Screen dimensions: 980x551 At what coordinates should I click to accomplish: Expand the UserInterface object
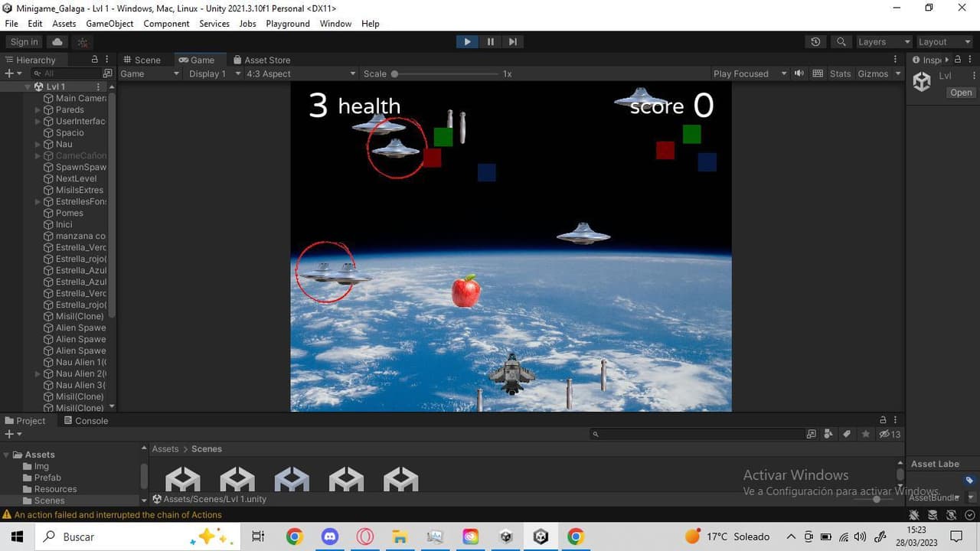[38, 121]
